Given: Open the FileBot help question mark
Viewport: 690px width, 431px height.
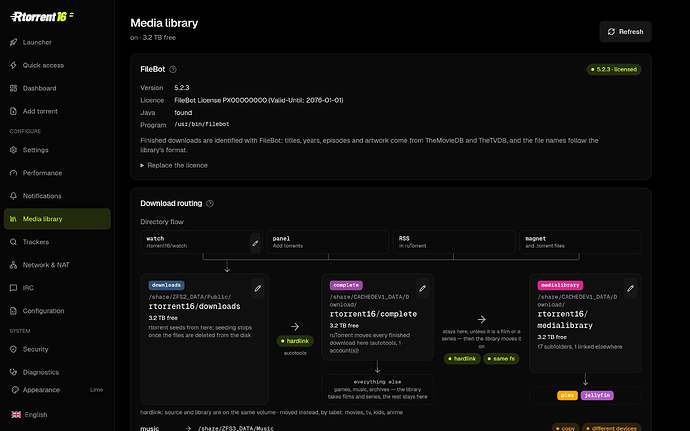Looking at the screenshot, I should [173, 69].
